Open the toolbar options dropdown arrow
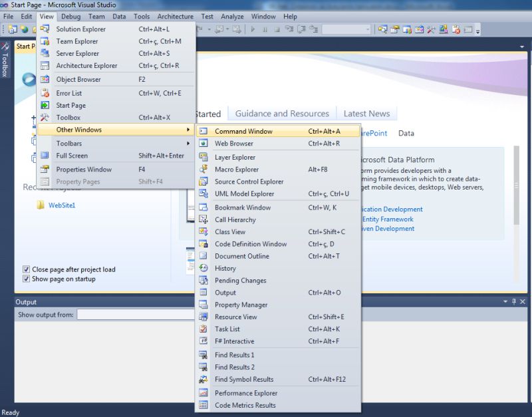The height and width of the screenshot is (417, 532). click(477, 31)
